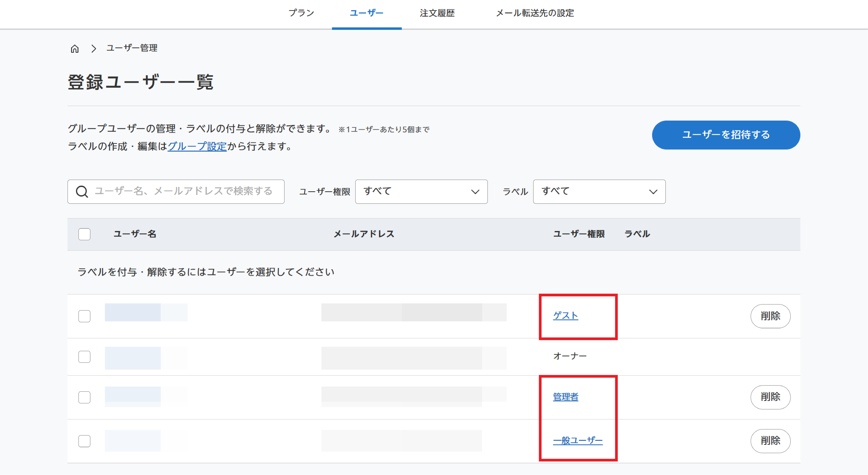Image resolution: width=868 pixels, height=475 pixels.
Task: Check the box in the 管理者 user row
Action: [x=84, y=397]
